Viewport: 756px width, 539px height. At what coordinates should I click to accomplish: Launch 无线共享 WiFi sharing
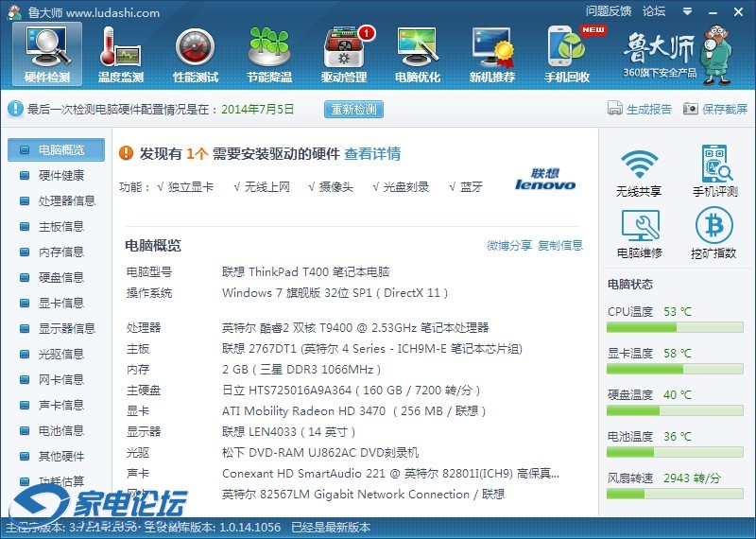[x=639, y=172]
